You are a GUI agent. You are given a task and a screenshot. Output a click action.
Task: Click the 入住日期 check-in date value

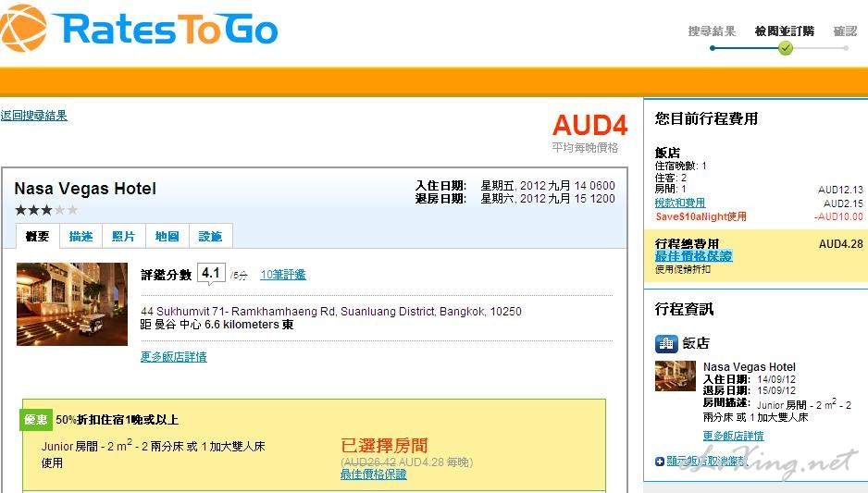click(x=548, y=185)
